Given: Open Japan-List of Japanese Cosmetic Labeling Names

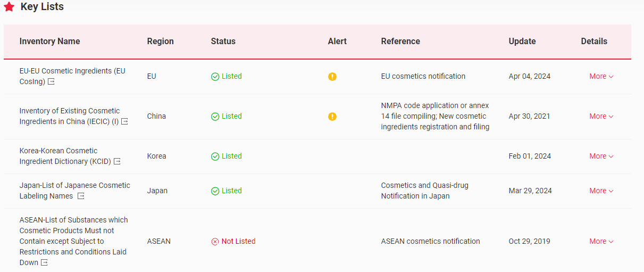Looking at the screenshot, I should pyautogui.click(x=74, y=186).
